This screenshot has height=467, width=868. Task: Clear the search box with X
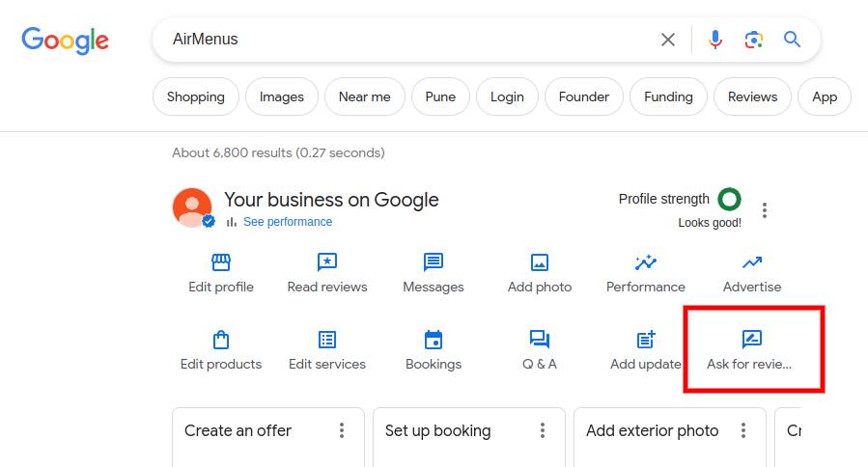(667, 40)
